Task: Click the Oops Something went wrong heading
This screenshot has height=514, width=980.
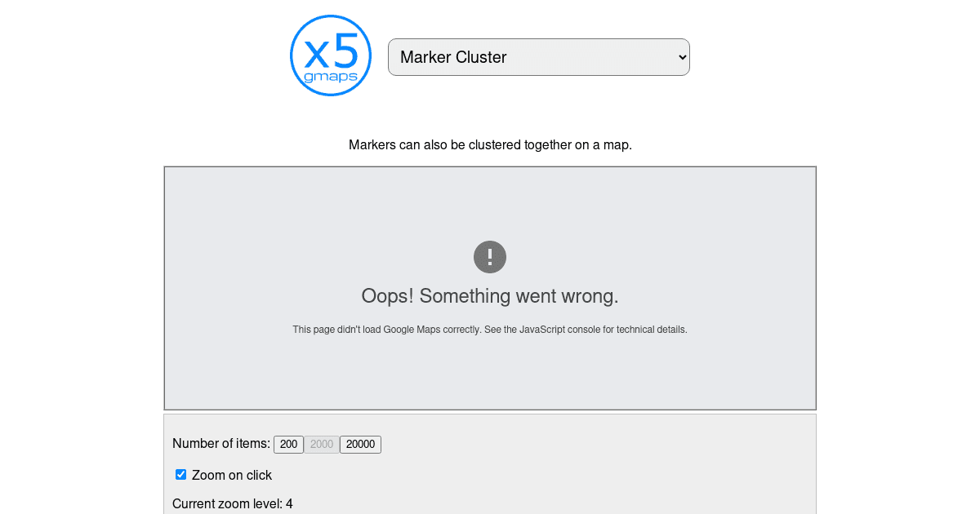Action: (x=489, y=295)
